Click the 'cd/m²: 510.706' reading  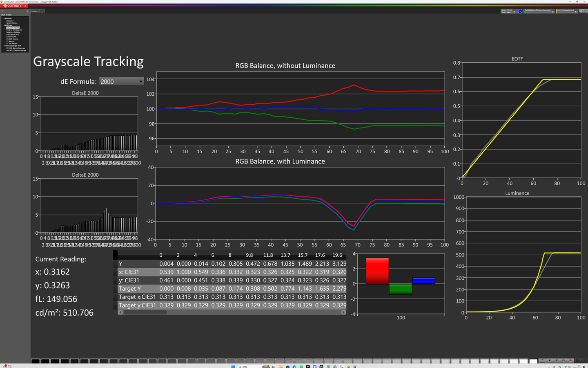pyautogui.click(x=65, y=313)
